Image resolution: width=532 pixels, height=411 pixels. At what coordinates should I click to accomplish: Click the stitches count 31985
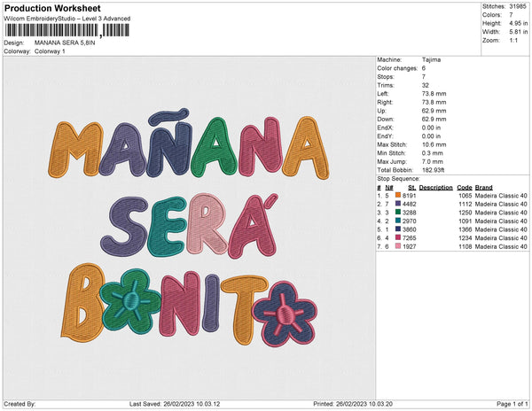518,6
